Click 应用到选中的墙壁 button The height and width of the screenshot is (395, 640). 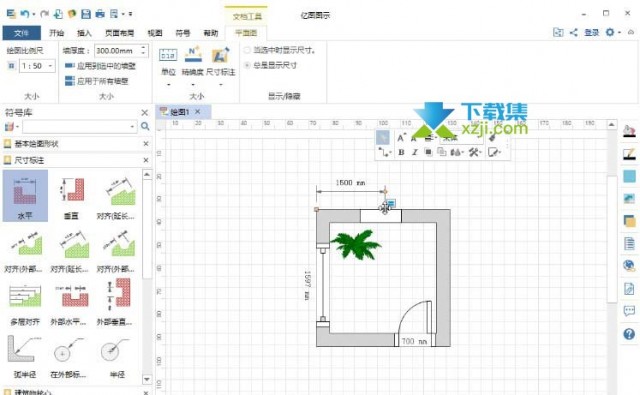(x=100, y=66)
